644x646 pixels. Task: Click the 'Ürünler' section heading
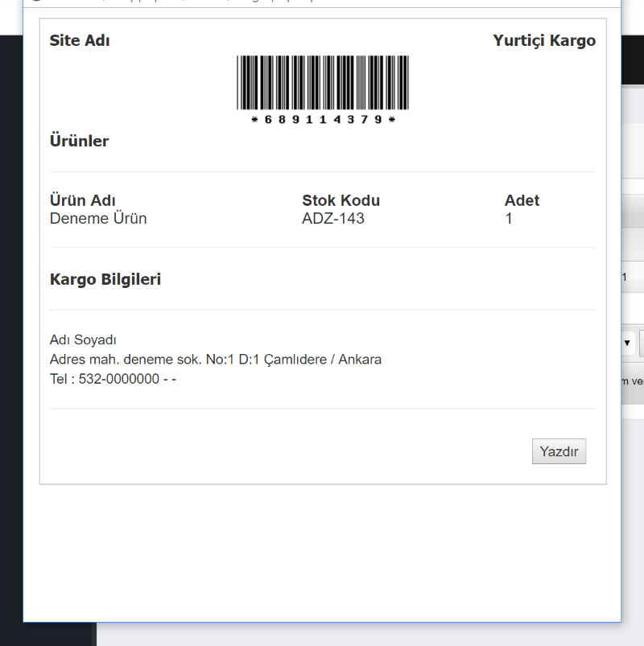(x=79, y=141)
